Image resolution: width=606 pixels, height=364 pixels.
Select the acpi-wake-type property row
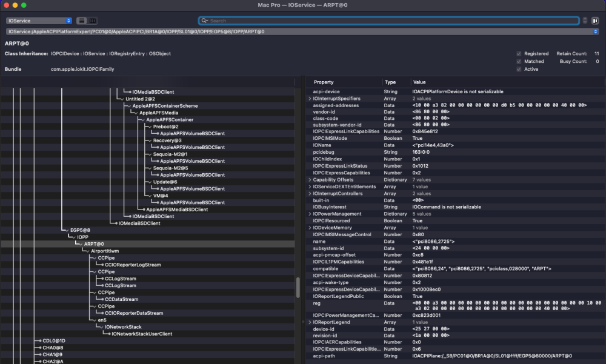(x=456, y=282)
